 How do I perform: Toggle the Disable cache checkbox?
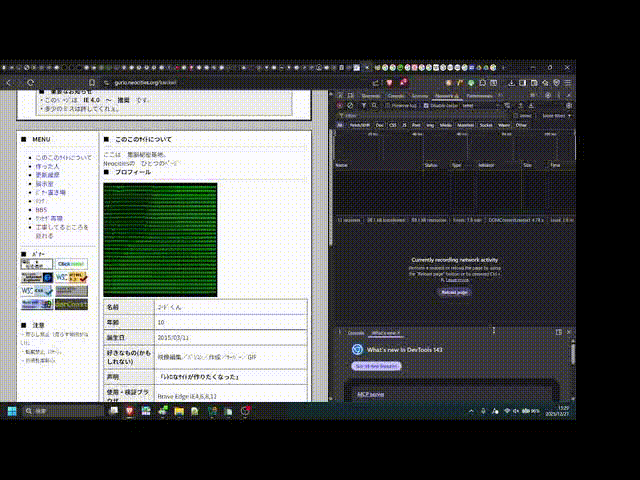[x=427, y=104]
